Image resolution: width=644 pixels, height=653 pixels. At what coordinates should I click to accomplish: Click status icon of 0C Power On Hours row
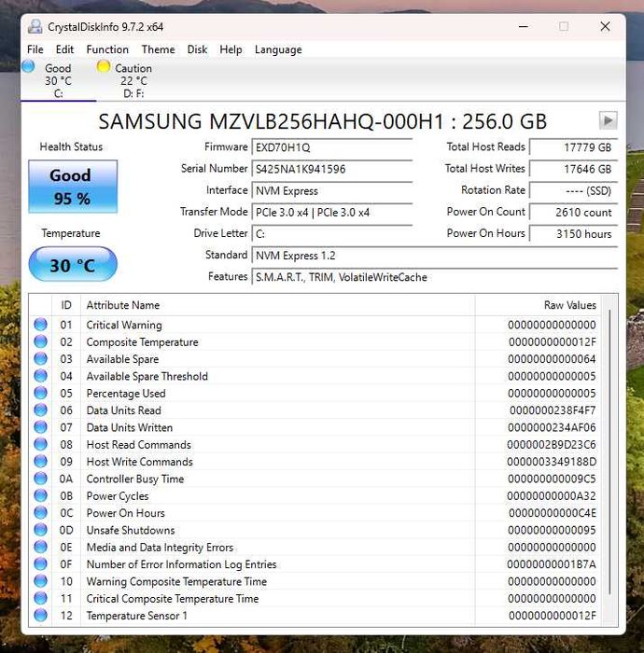coord(40,513)
